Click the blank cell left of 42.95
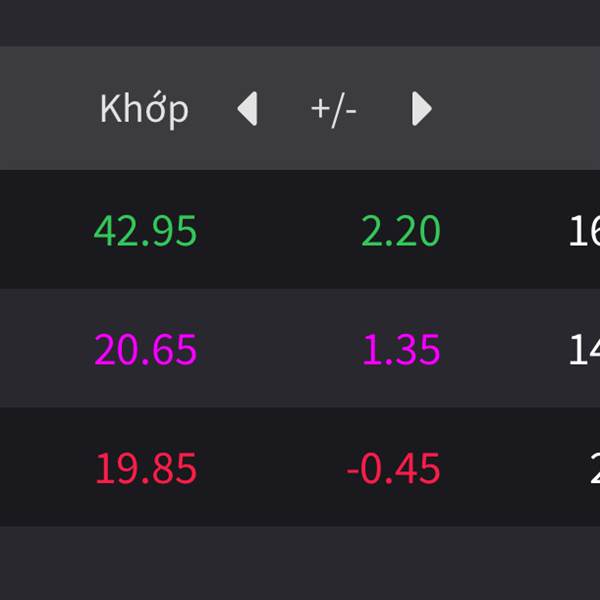Image resolution: width=600 pixels, height=600 pixels. [x=40, y=231]
